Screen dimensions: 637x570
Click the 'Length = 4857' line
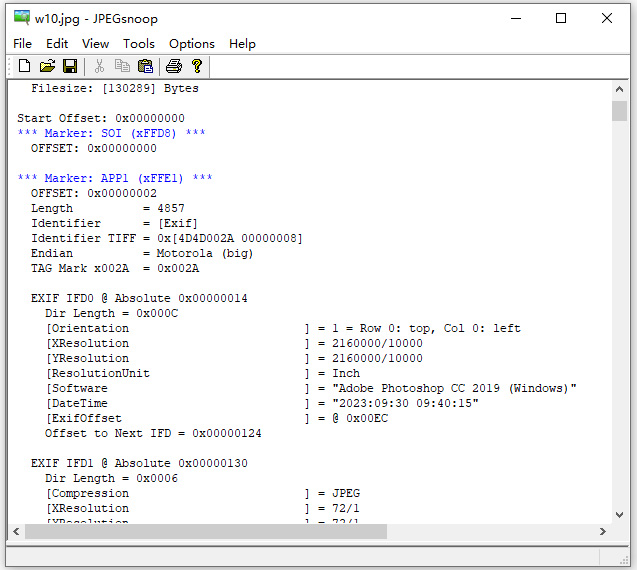tap(108, 208)
